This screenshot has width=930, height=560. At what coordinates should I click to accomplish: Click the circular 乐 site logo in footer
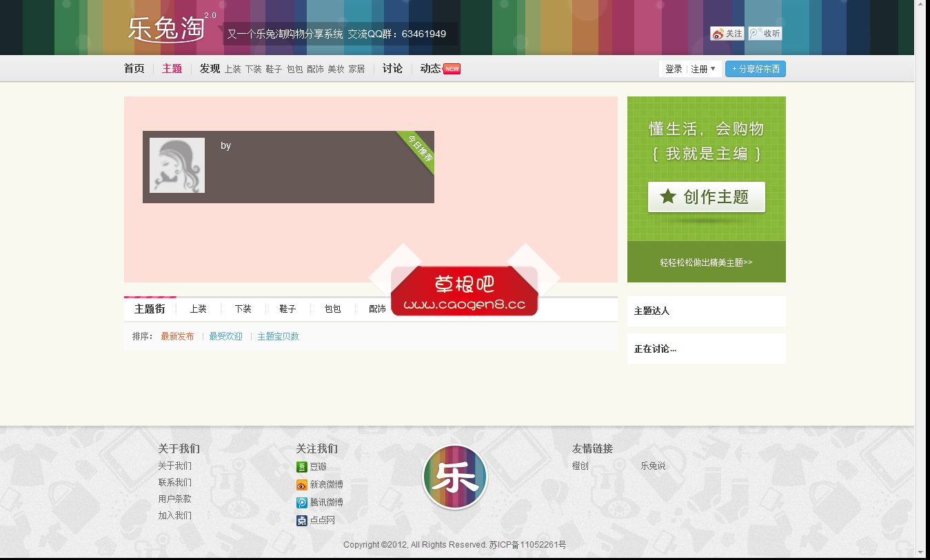coord(454,476)
